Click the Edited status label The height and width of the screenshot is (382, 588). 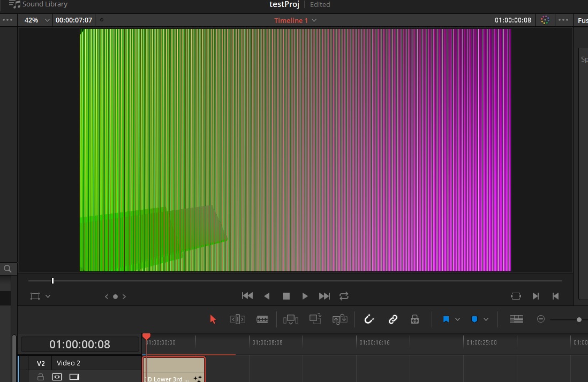[x=320, y=4]
